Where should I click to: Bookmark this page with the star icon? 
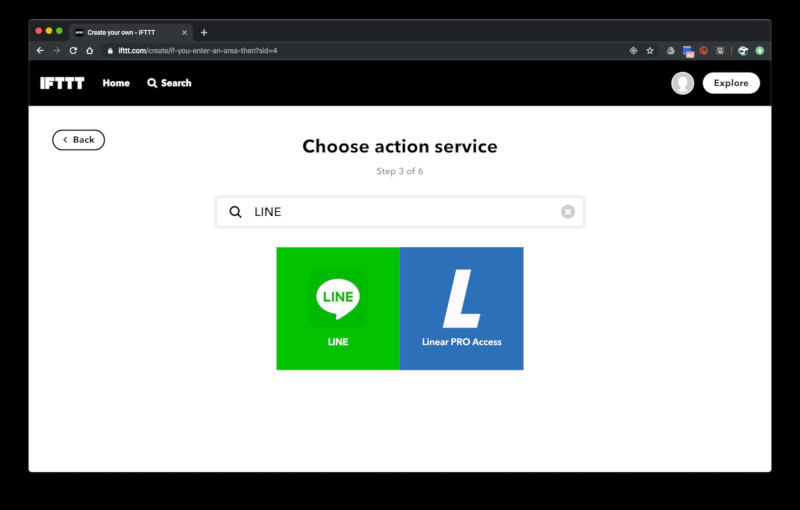[x=650, y=50]
